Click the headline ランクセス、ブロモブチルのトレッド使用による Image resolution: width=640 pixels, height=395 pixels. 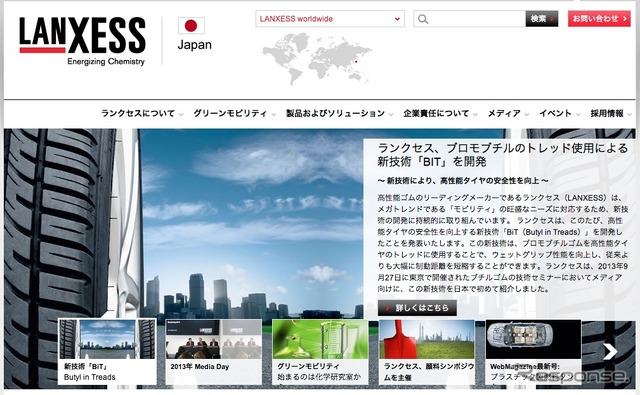pos(502,148)
